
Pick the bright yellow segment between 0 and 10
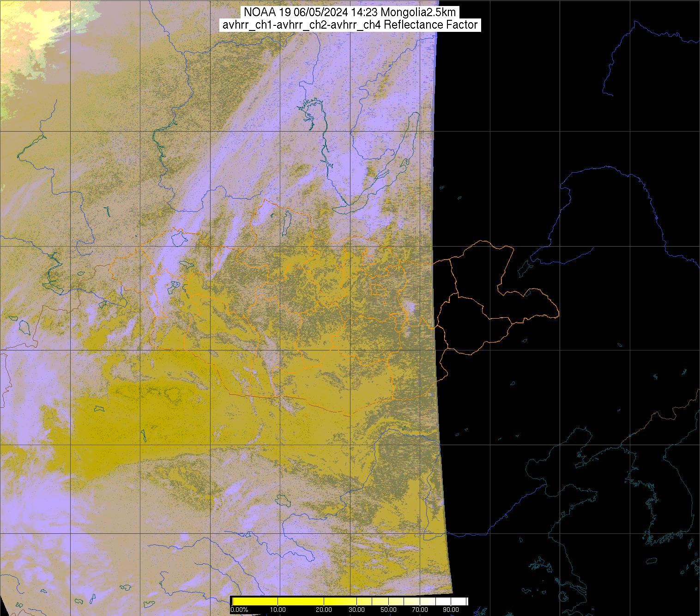tap(255, 601)
